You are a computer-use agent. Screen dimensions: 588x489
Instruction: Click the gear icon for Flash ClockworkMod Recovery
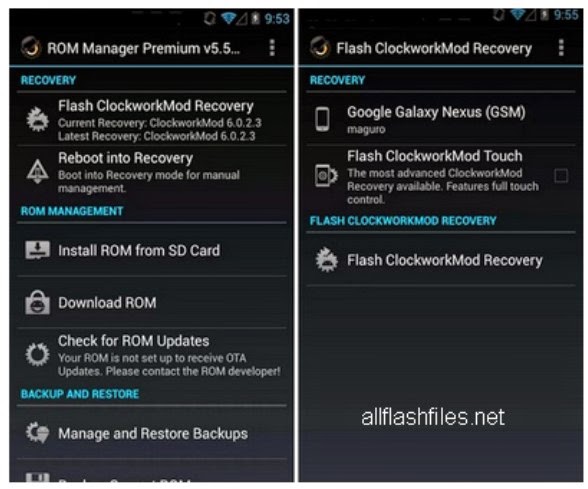(38, 119)
